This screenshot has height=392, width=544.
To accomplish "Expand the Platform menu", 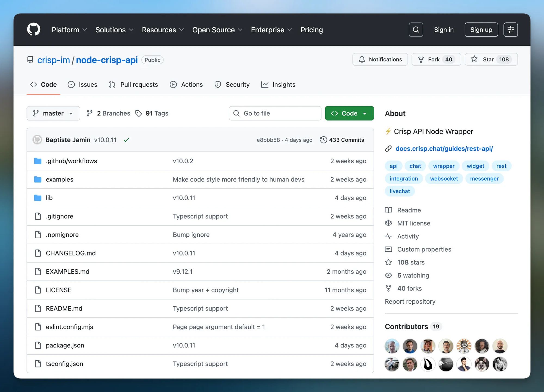I will (69, 30).
